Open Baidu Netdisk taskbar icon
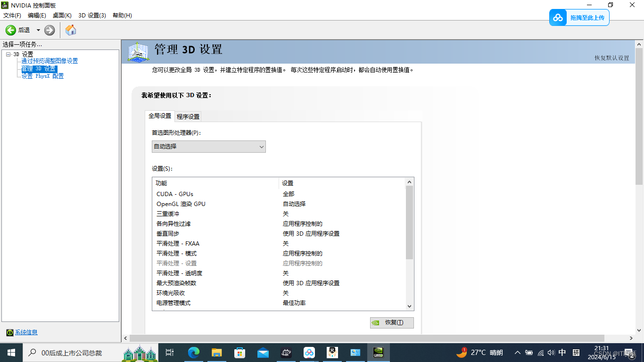 pos(309,353)
